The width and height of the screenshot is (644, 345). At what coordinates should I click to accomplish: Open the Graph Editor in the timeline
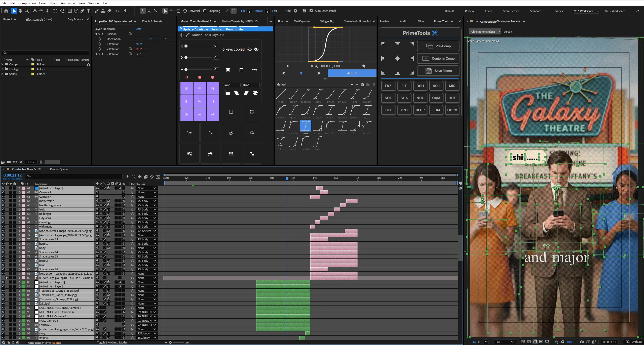158,177
